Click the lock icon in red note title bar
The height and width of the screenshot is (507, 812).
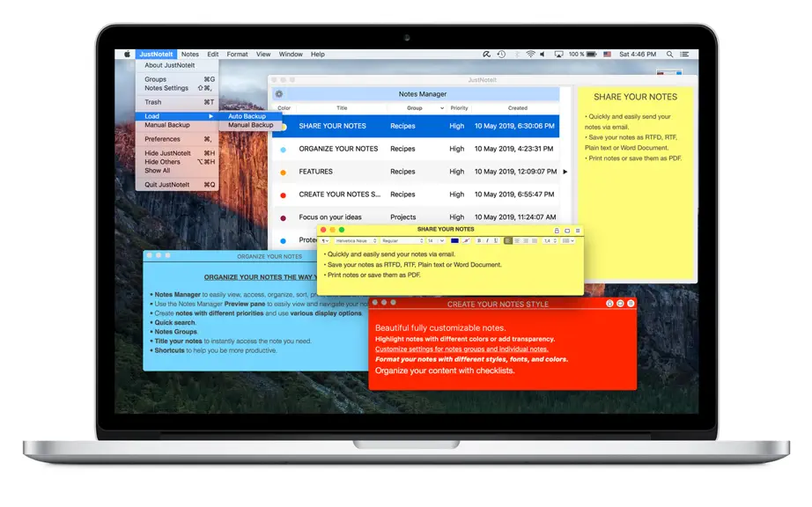coord(609,304)
